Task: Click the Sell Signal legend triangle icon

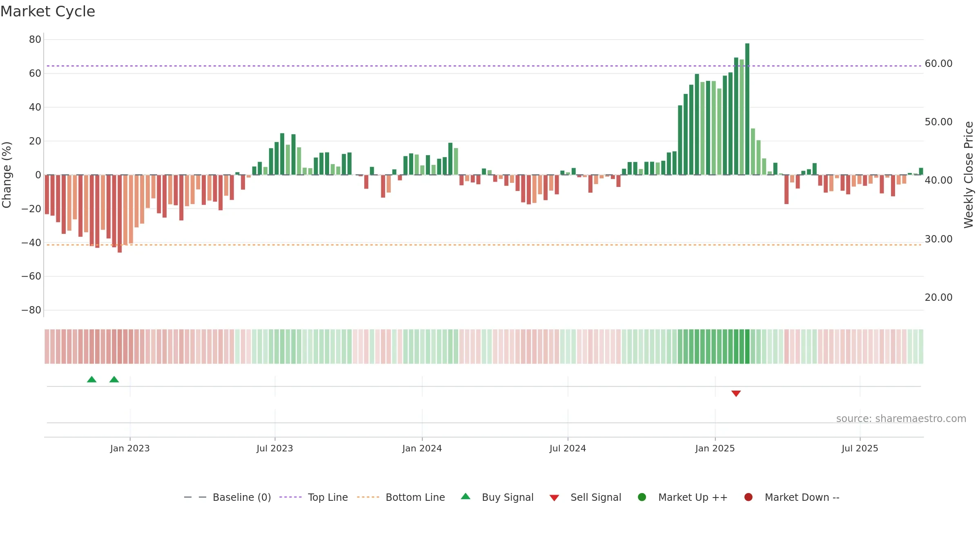Action: pyautogui.click(x=554, y=498)
